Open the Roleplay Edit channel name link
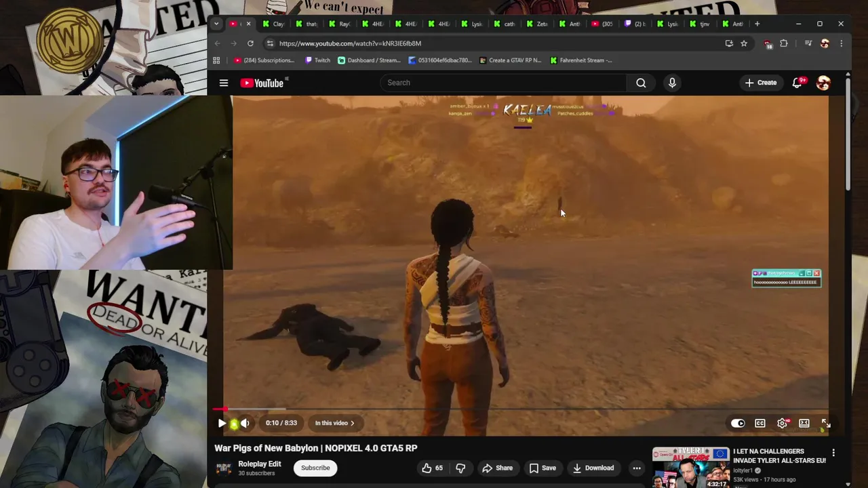 [260, 464]
